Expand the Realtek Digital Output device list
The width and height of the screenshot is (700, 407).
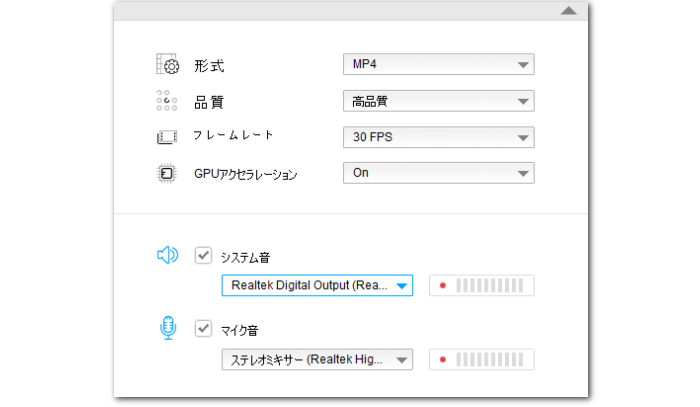pos(401,286)
